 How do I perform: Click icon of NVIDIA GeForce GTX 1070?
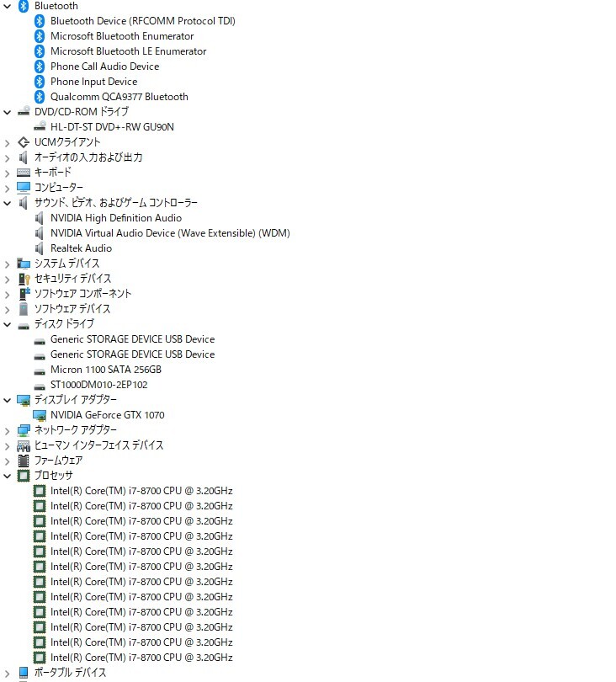click(x=40, y=415)
